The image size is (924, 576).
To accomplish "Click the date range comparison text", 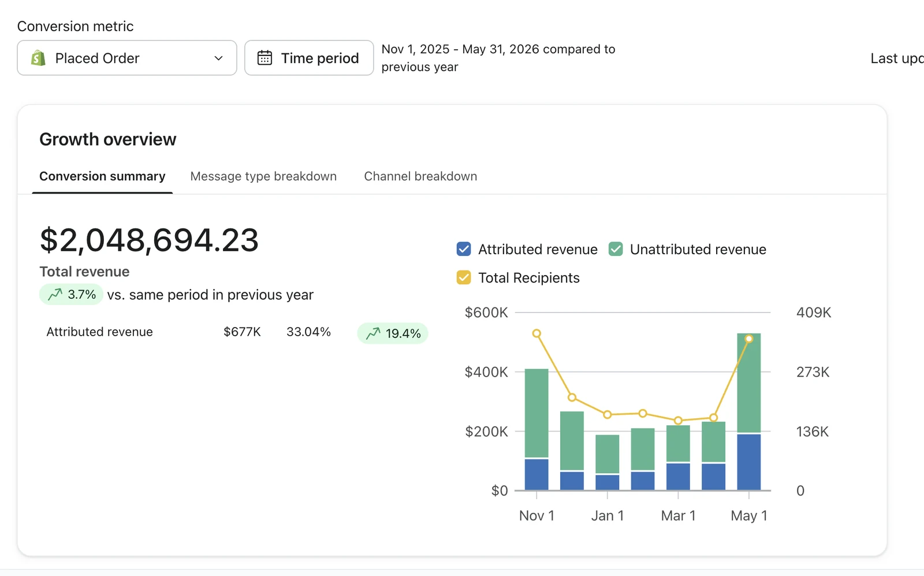I will [x=498, y=58].
